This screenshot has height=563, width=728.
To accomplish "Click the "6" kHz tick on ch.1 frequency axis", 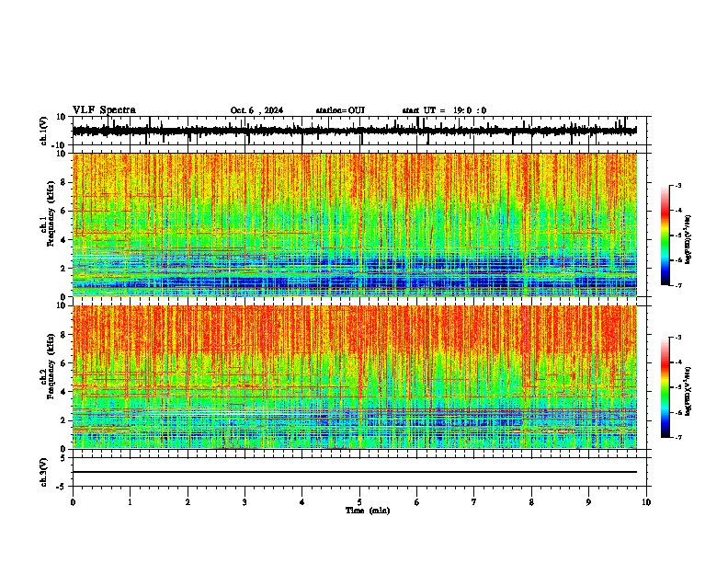I will click(x=63, y=211).
